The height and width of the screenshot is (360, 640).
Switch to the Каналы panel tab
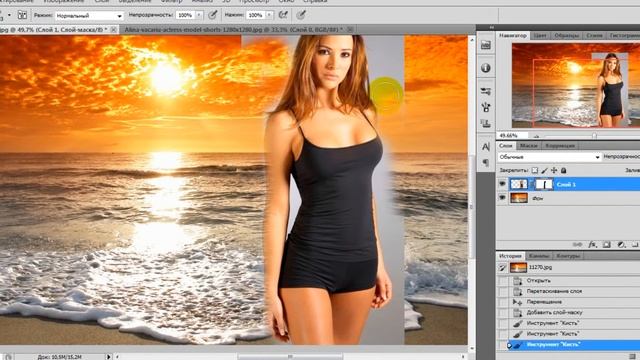[x=538, y=256]
